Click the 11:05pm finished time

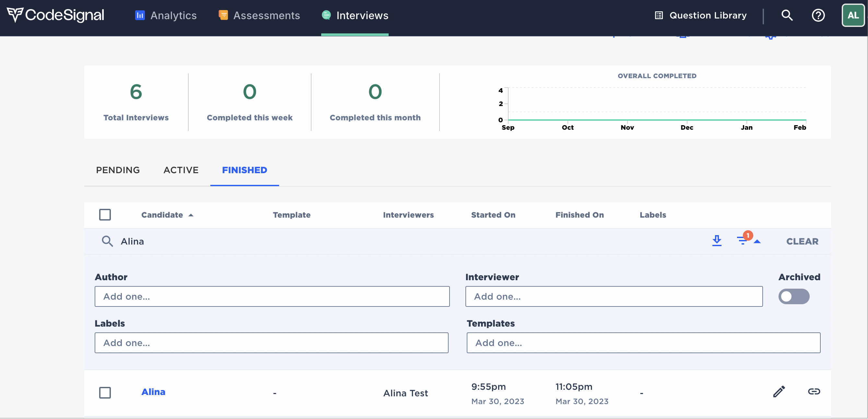click(x=574, y=387)
